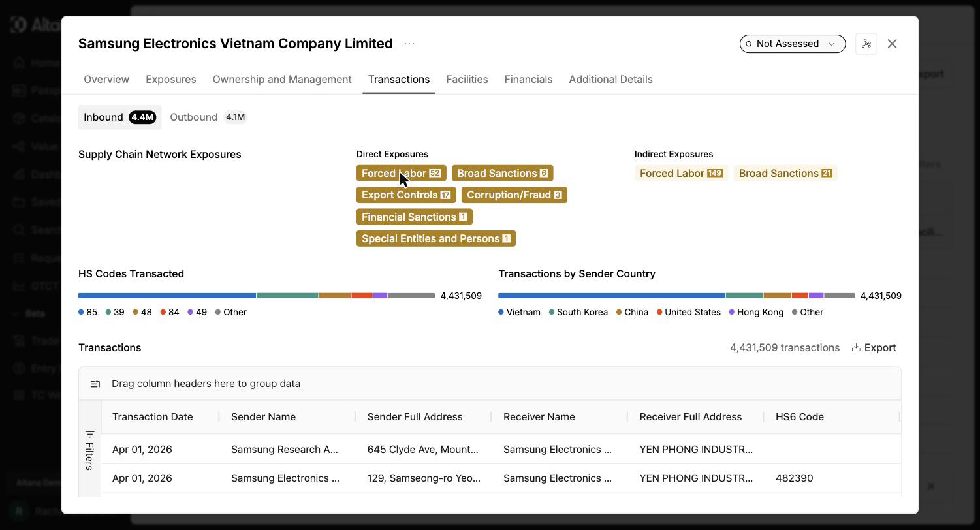The height and width of the screenshot is (530, 980).
Task: Sort by Transaction Date column header
Action: [152, 416]
